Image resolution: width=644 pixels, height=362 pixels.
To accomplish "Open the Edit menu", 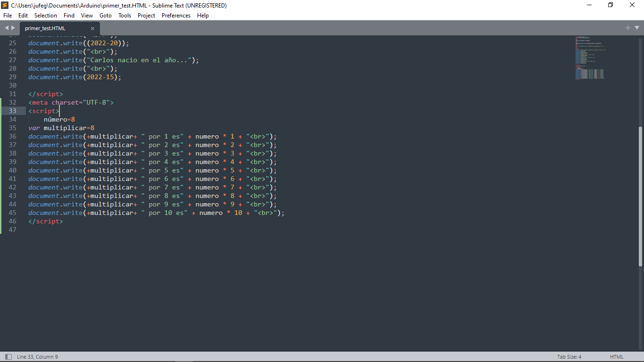I will [23, 16].
